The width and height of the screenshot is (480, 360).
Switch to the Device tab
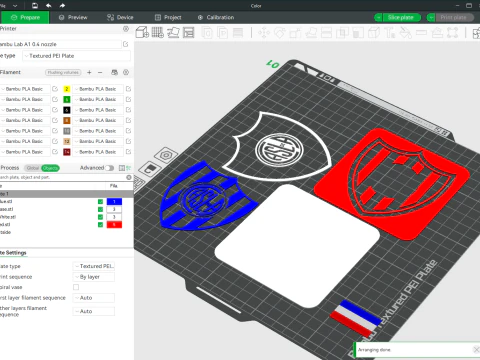pyautogui.click(x=120, y=17)
